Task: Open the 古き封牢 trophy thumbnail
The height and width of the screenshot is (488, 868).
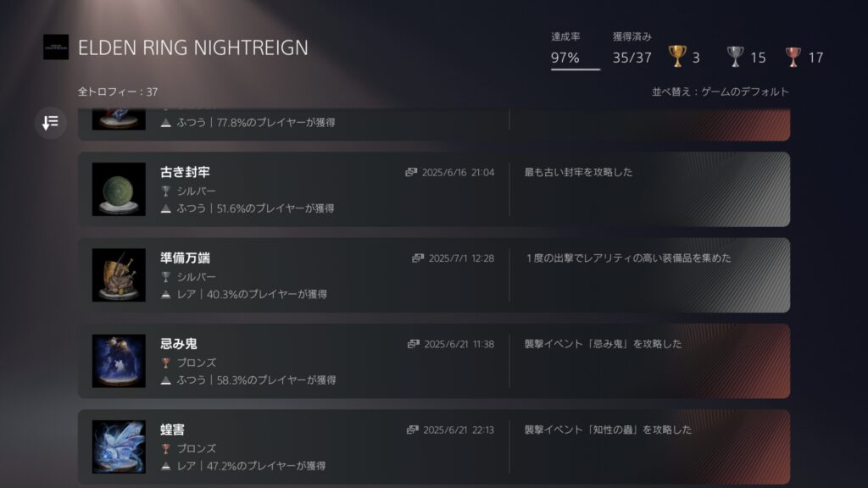Action: [119, 189]
